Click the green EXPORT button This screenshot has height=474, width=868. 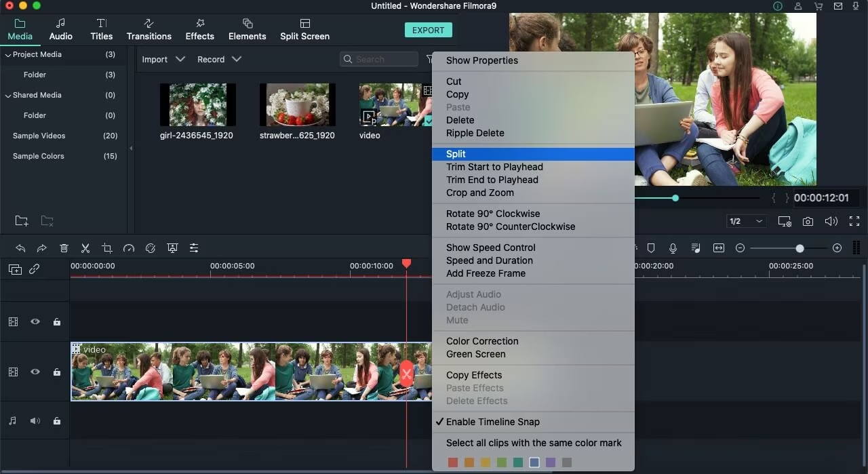[x=428, y=30]
